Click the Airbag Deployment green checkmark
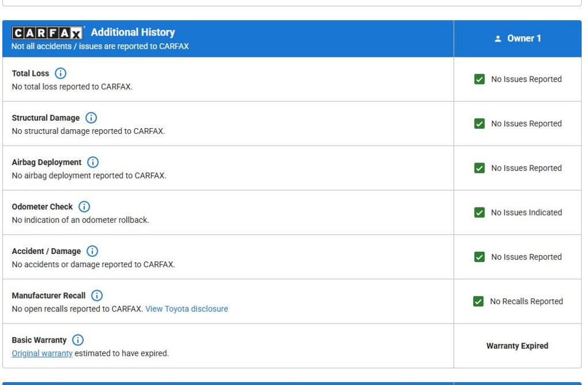The width and height of the screenshot is (588, 385). (479, 168)
